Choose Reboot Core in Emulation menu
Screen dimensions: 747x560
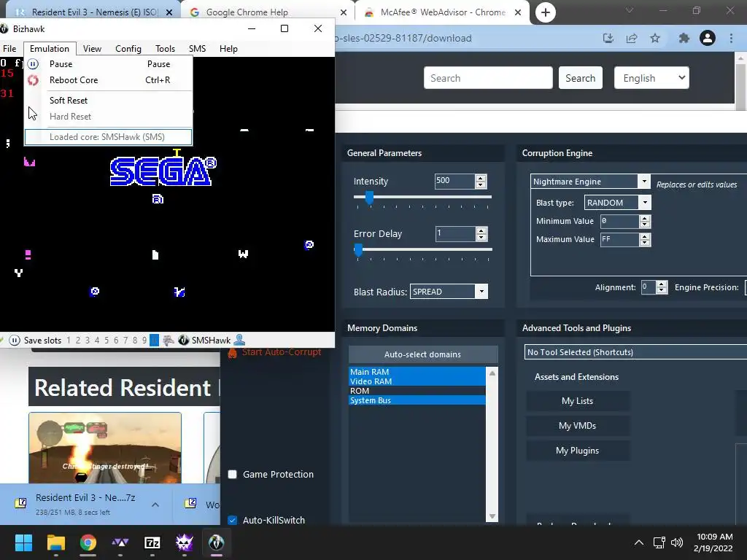pos(109,80)
